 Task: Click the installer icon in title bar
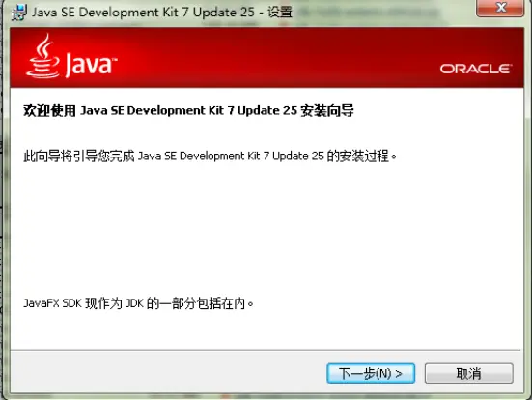[x=18, y=13]
